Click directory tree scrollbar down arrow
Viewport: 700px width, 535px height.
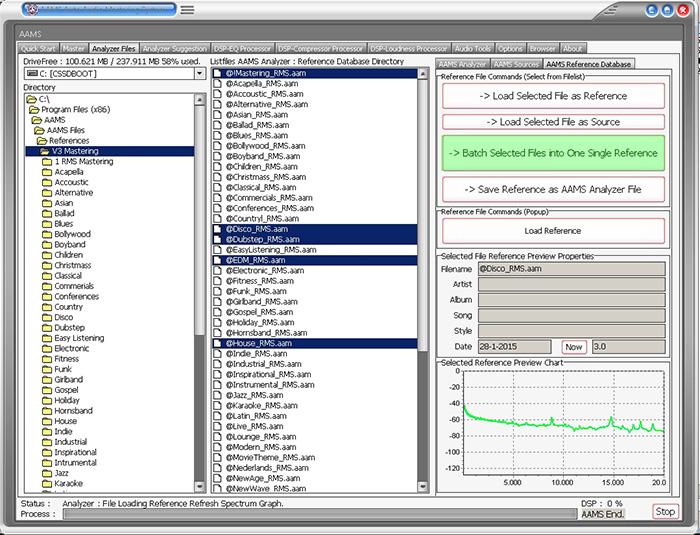click(x=200, y=487)
